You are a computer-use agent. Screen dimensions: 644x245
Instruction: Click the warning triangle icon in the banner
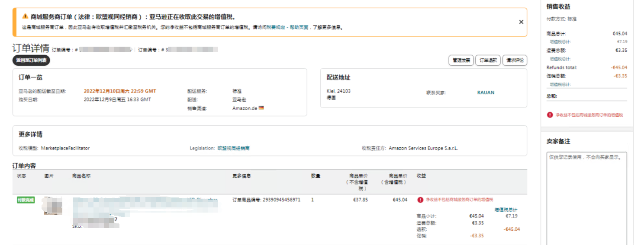click(25, 17)
